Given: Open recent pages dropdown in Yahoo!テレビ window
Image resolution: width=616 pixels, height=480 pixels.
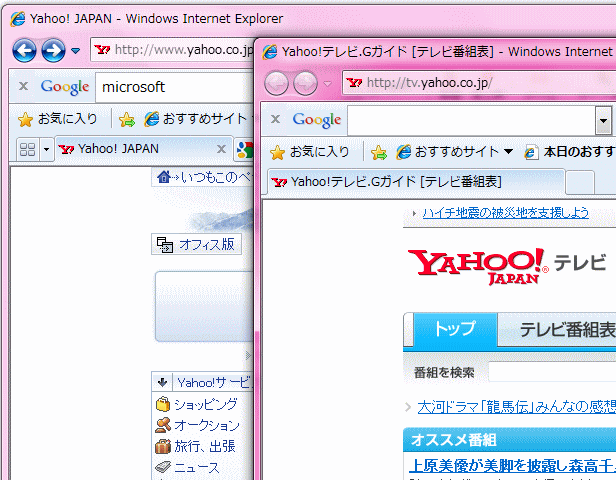Looking at the screenshot, I should [x=327, y=84].
